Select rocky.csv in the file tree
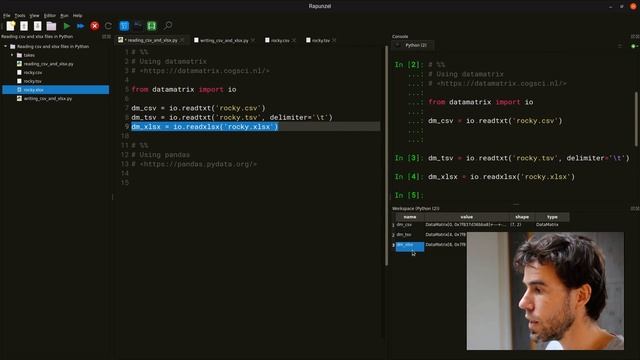The height and width of the screenshot is (360, 640). pyautogui.click(x=33, y=72)
